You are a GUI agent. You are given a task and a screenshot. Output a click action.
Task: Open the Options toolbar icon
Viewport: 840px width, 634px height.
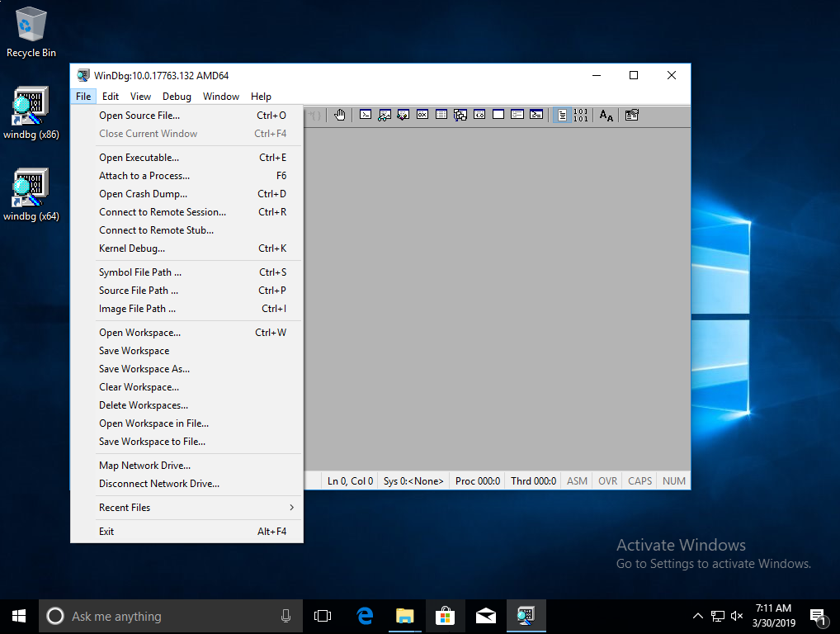(x=631, y=116)
